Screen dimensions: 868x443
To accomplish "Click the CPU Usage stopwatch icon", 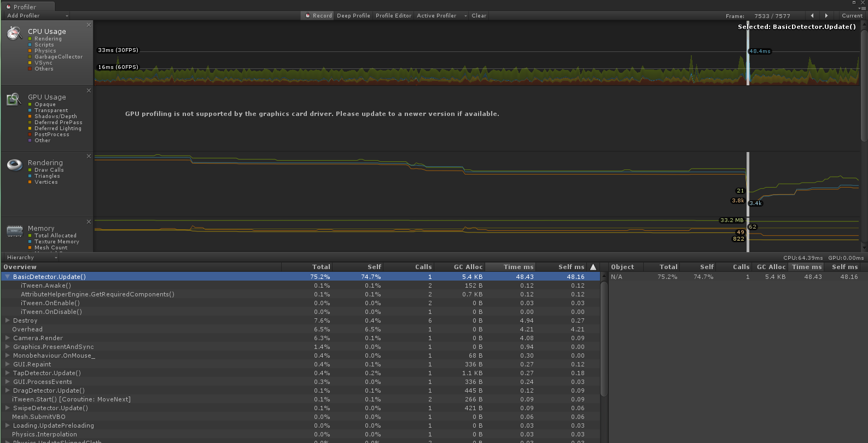I will 14,34.
